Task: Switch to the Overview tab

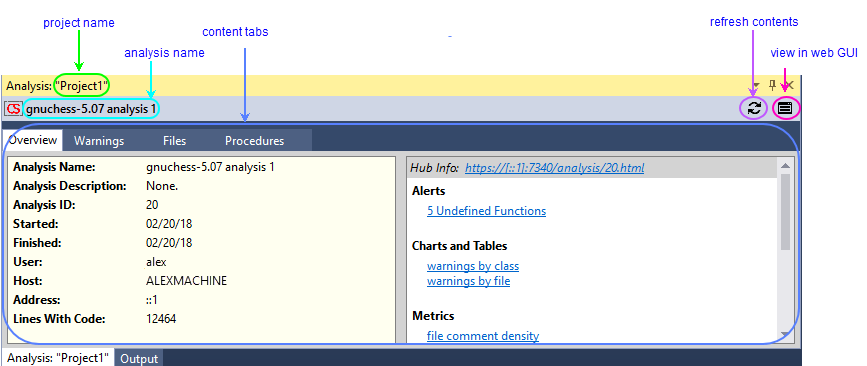Action: click(33, 140)
